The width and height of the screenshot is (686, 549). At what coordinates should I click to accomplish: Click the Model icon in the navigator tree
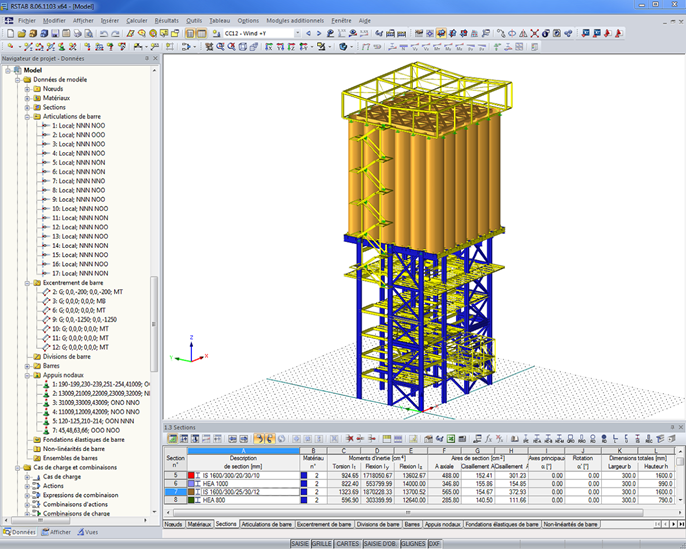click(16, 70)
